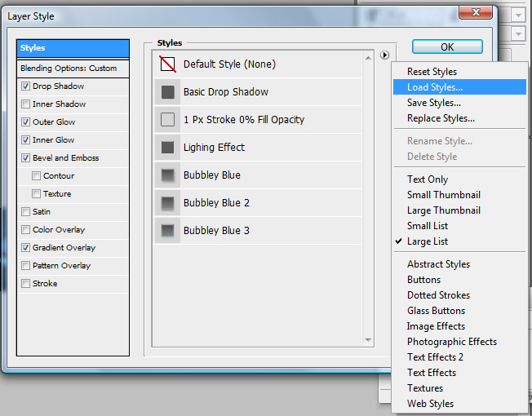This screenshot has height=416, width=532.
Task: Turn on the Stroke checkbox
Action: 26,284
